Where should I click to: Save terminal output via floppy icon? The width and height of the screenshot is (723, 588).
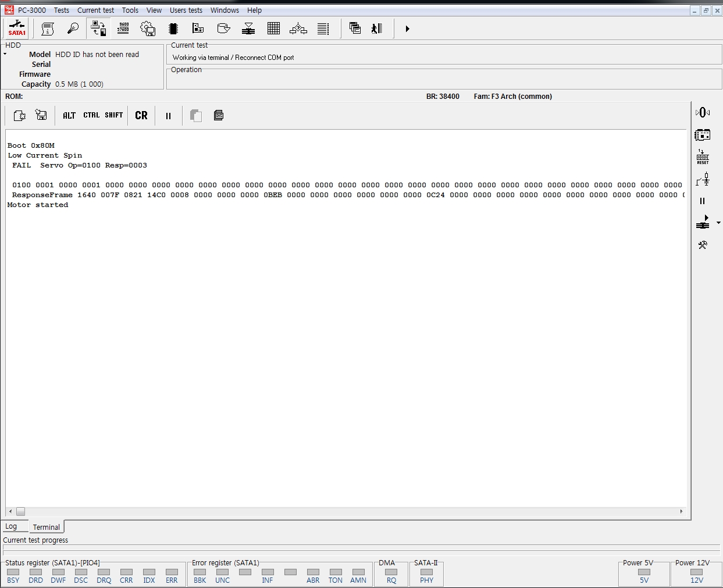click(x=41, y=115)
